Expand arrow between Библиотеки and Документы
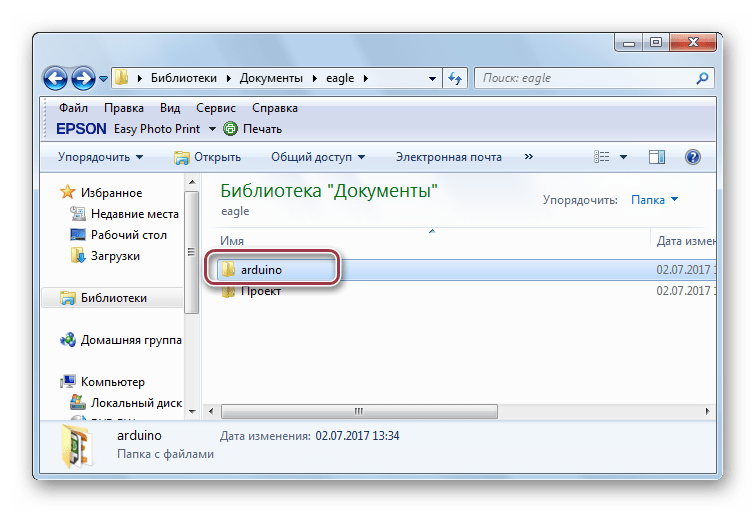 pyautogui.click(x=229, y=78)
